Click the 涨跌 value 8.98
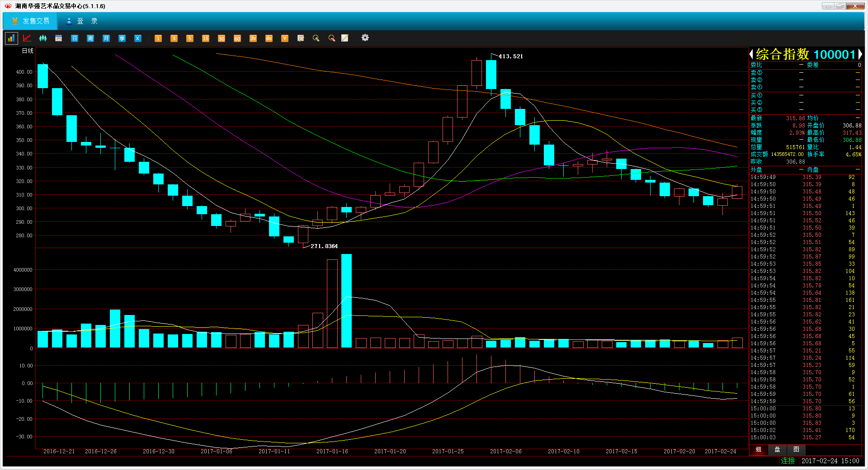 click(798, 126)
